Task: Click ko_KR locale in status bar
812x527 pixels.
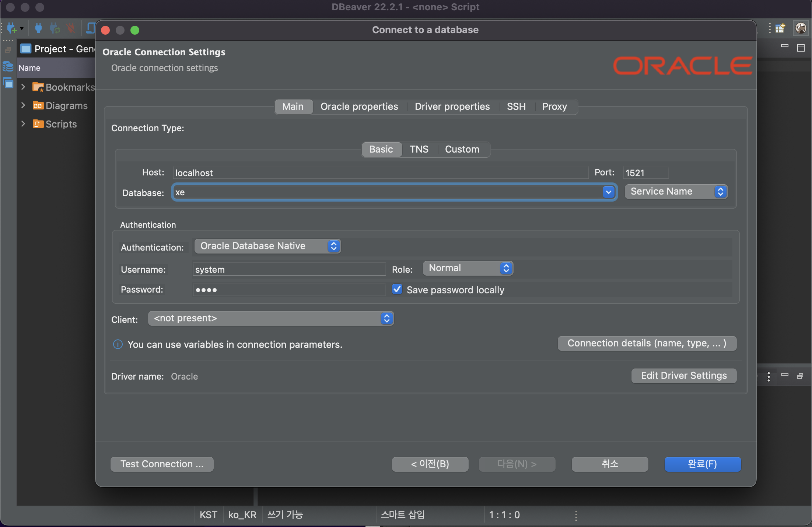Action: 242,515
